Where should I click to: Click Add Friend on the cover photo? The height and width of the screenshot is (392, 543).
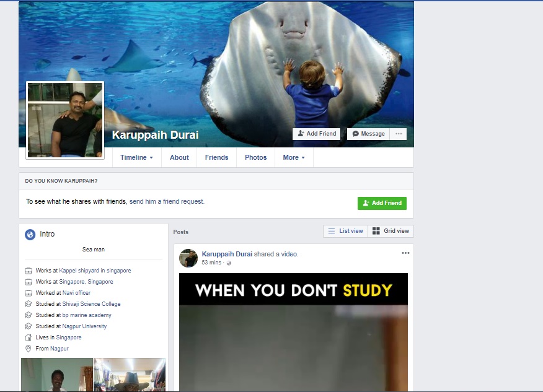click(x=316, y=134)
